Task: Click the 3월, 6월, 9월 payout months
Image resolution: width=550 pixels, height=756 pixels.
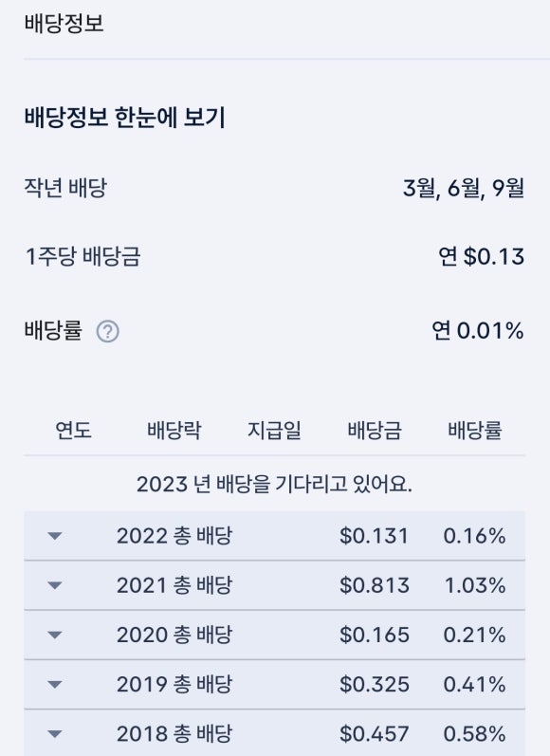Action: coord(464,188)
